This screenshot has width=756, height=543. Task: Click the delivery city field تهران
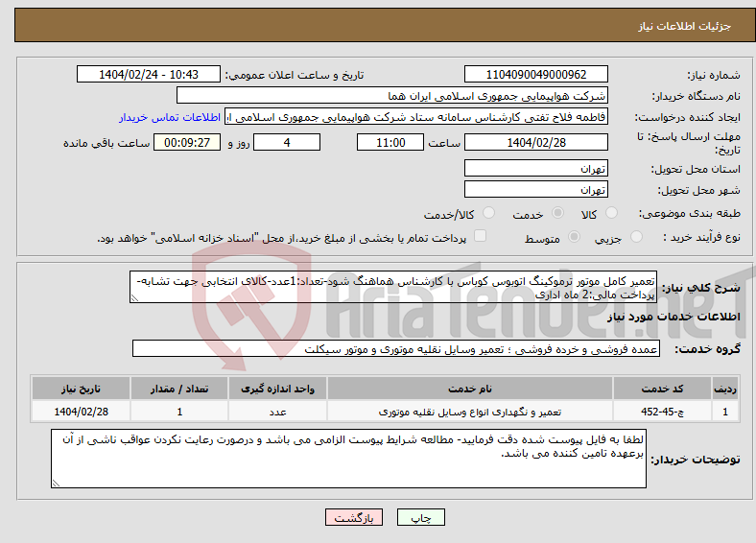(536, 189)
